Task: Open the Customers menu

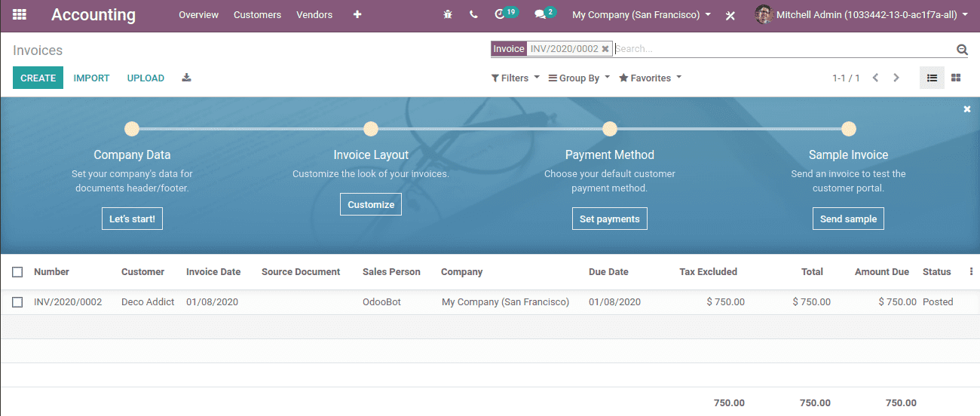Action: (257, 14)
